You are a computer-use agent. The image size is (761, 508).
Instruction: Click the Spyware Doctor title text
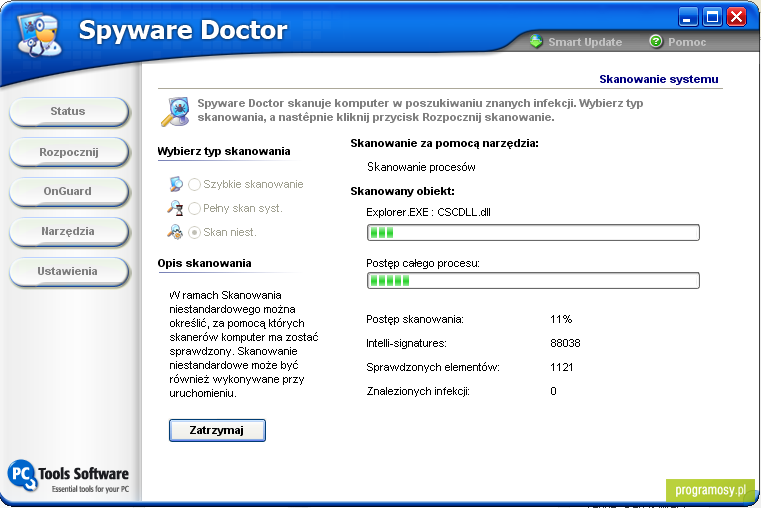click(x=183, y=30)
